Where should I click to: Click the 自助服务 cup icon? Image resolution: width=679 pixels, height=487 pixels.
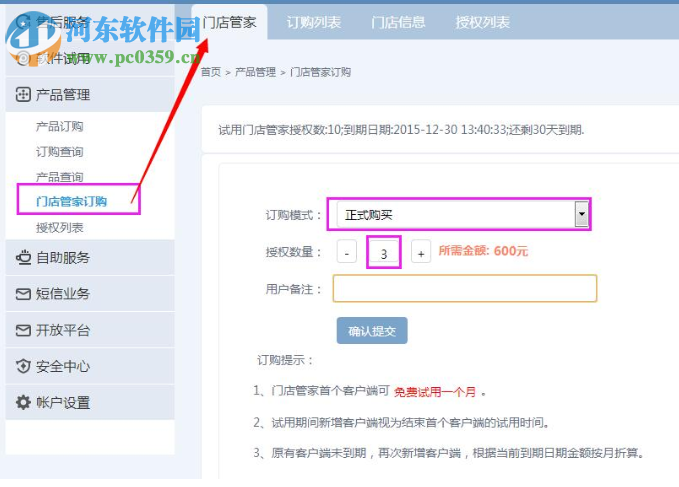(x=23, y=257)
